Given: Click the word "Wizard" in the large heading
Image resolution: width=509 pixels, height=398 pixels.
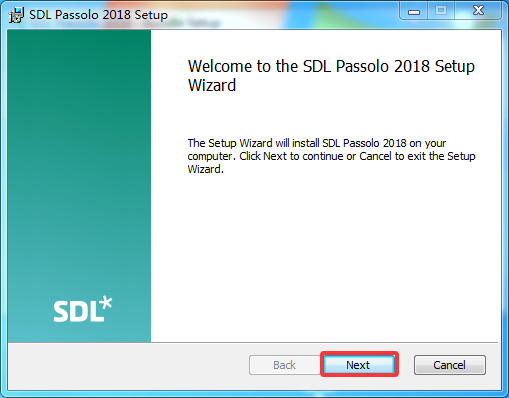Looking at the screenshot, I should pyautogui.click(x=212, y=85).
